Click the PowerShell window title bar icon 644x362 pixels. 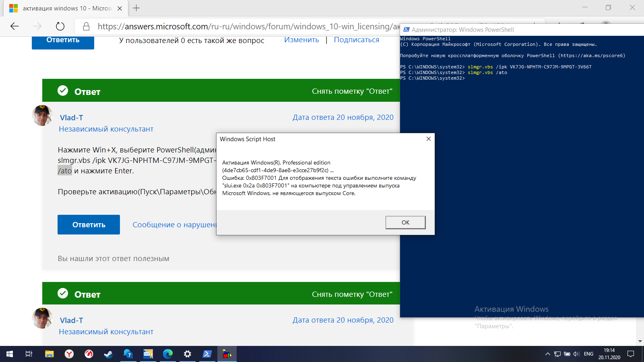point(406,29)
